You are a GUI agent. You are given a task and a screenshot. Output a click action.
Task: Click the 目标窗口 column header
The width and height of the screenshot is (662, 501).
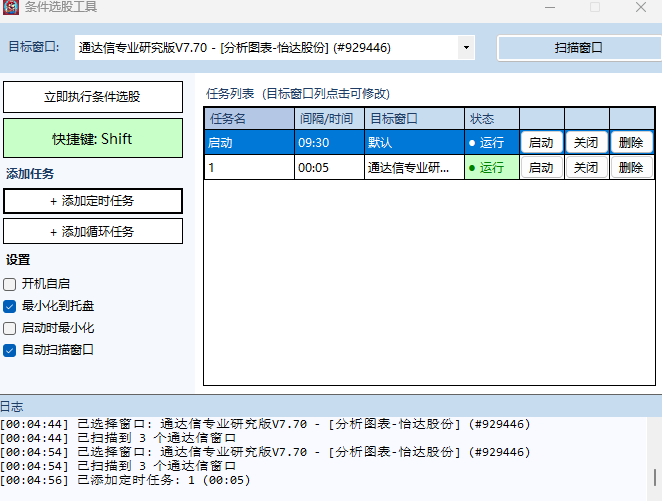click(x=414, y=119)
